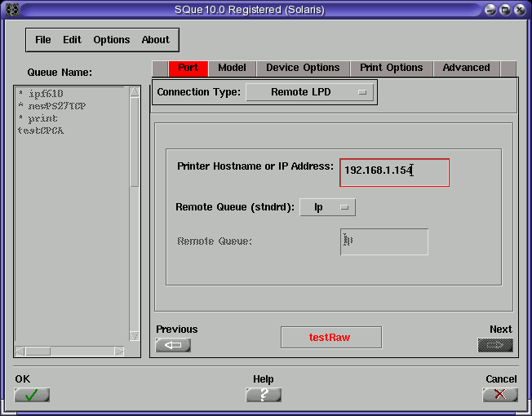Click the Help question mark button
Image resolution: width=532 pixels, height=416 pixels.
tap(264, 395)
